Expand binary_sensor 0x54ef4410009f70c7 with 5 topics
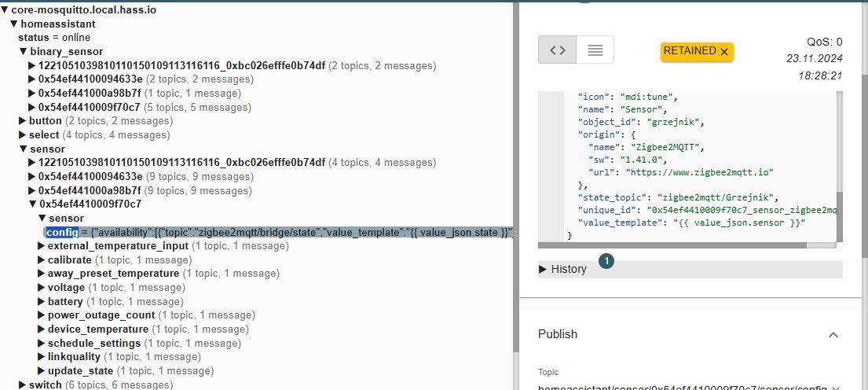868x390 pixels. [x=32, y=107]
